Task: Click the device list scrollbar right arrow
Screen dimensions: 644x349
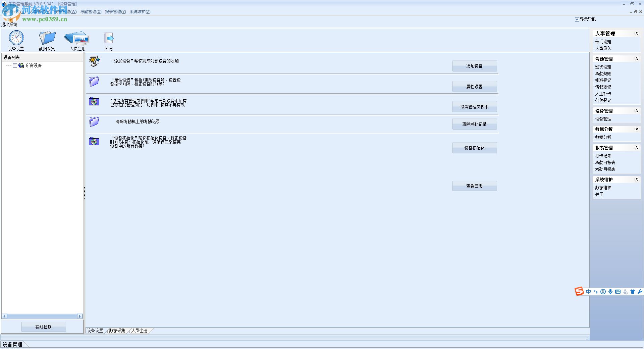Action: 80,316
